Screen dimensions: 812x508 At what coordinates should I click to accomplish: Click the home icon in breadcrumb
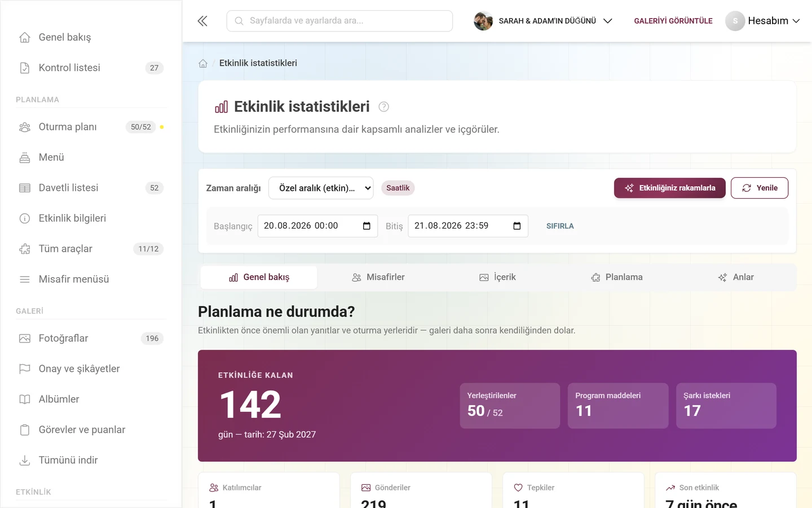tap(203, 63)
